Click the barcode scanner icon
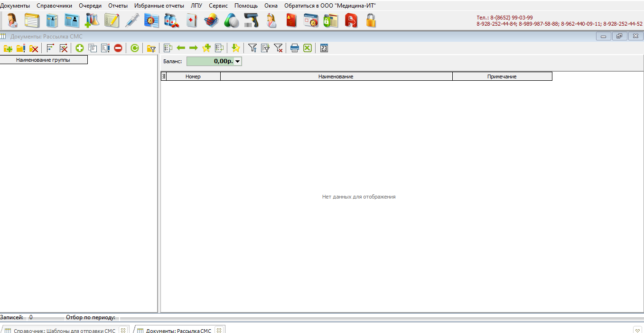The height and width of the screenshot is (333, 644). click(251, 21)
